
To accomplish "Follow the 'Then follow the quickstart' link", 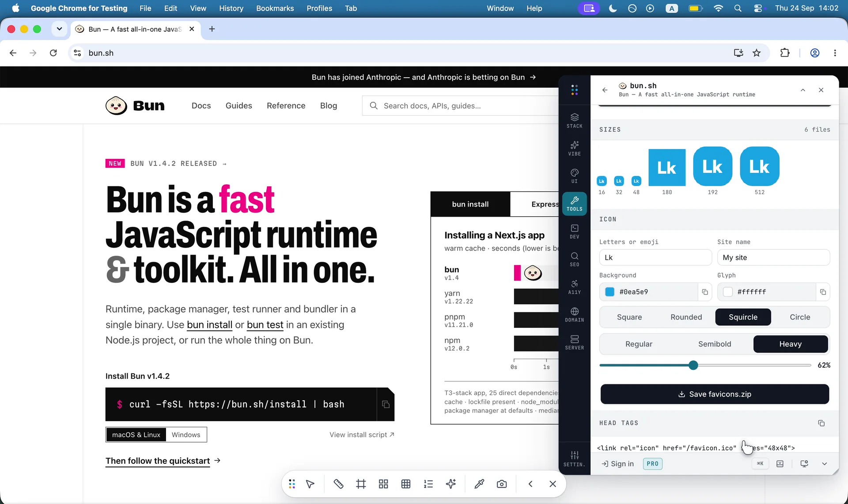I will coord(163,461).
